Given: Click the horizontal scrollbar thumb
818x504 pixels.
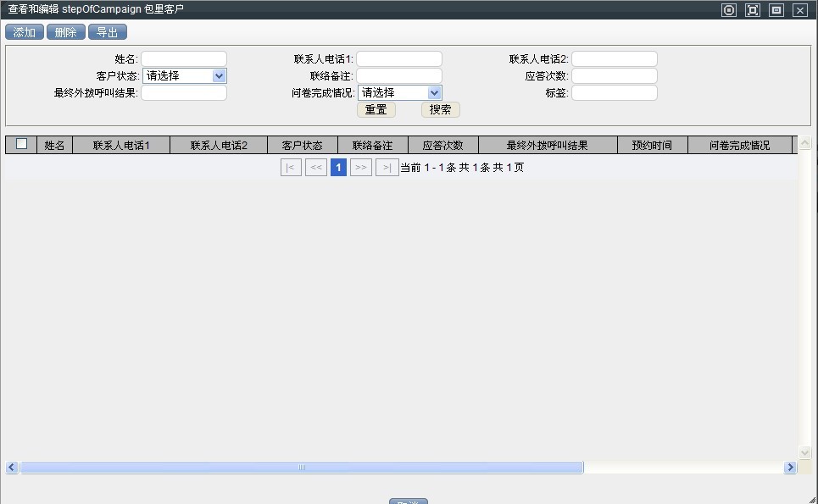Looking at the screenshot, I should [302, 468].
